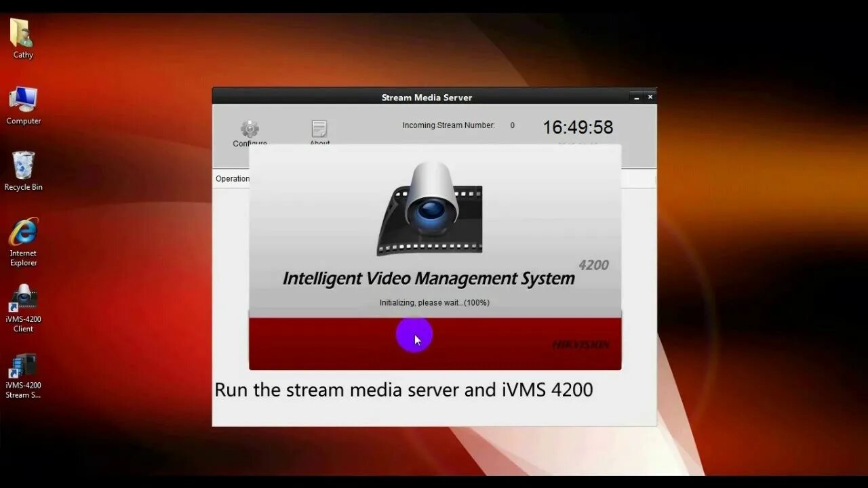Click the 4200 version label
This screenshot has height=488, width=868.
593,265
